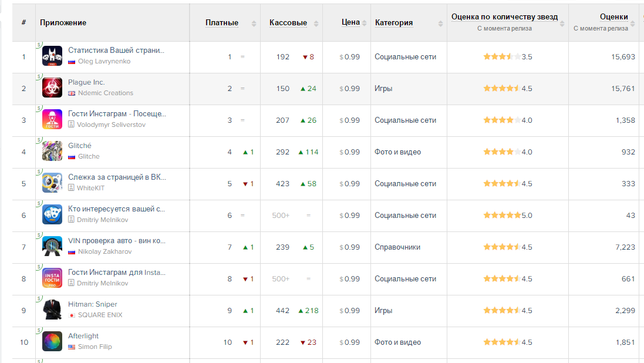
Task: Click the Гости Инстаграм - Посеще... app icon
Action: [x=52, y=119]
